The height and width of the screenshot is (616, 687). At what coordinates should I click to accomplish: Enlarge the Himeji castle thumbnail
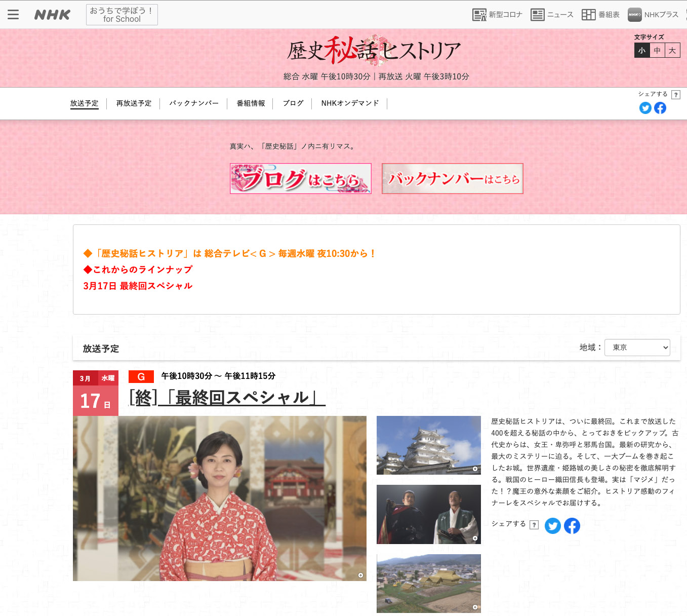(x=428, y=445)
